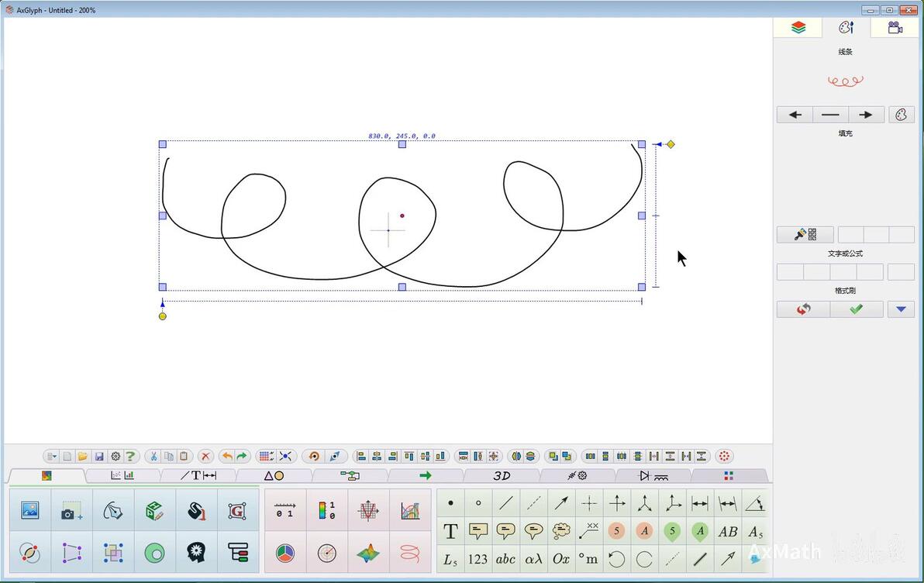
Task: Click the Greek αλ label tool
Action: (x=533, y=559)
